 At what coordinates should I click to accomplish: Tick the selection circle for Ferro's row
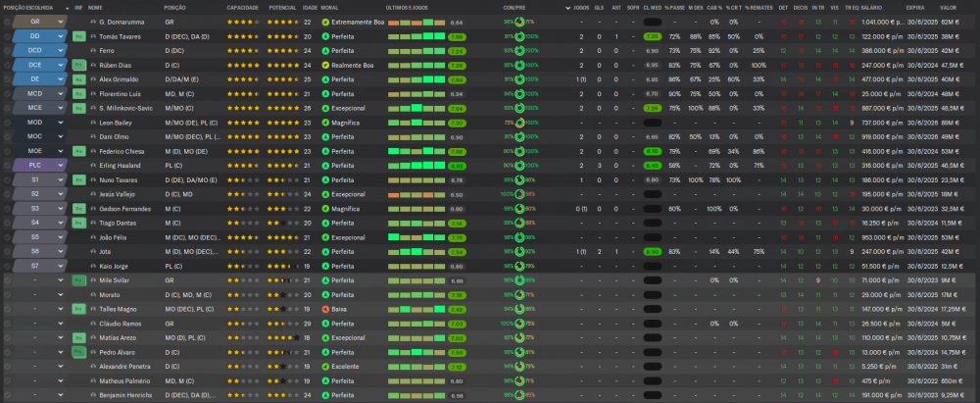(7, 51)
